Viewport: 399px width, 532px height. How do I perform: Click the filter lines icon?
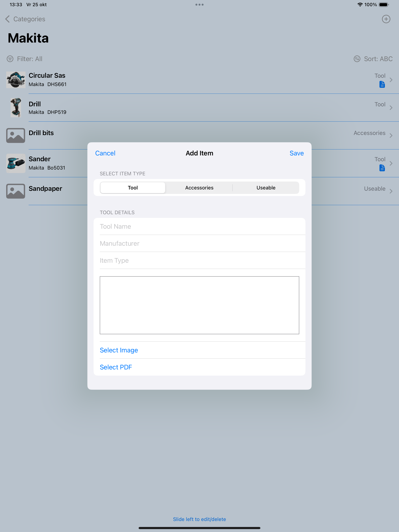(x=10, y=59)
